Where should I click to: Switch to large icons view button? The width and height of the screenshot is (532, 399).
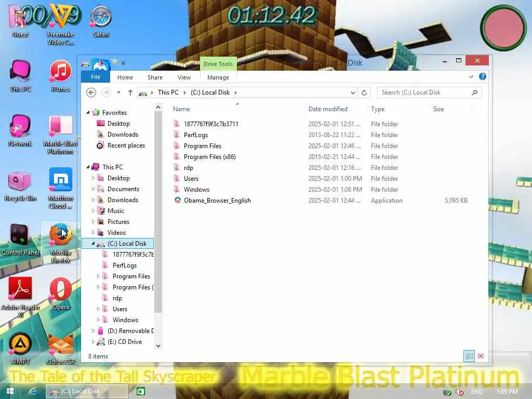pos(481,356)
